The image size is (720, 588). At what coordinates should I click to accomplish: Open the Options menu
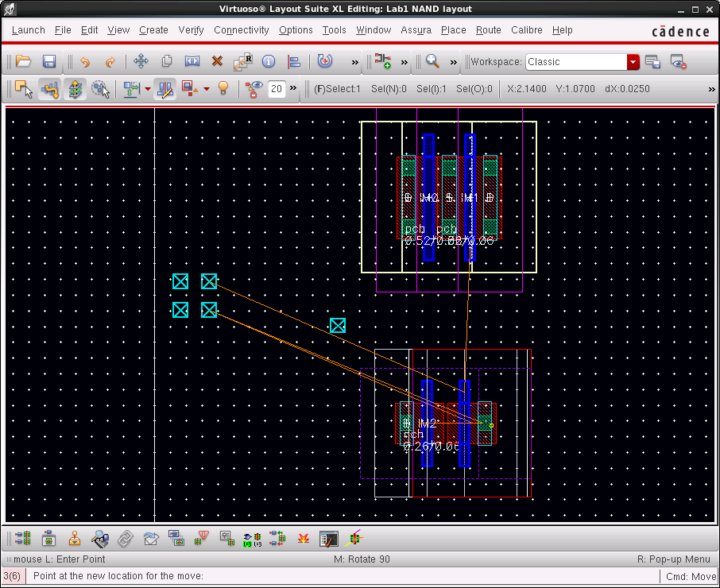[296, 30]
